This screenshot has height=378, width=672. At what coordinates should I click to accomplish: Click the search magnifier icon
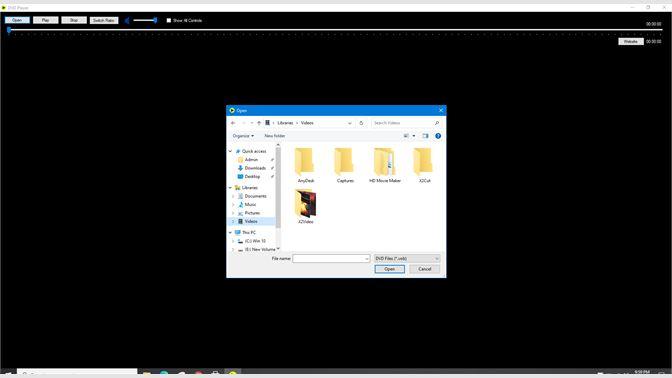[x=437, y=123]
